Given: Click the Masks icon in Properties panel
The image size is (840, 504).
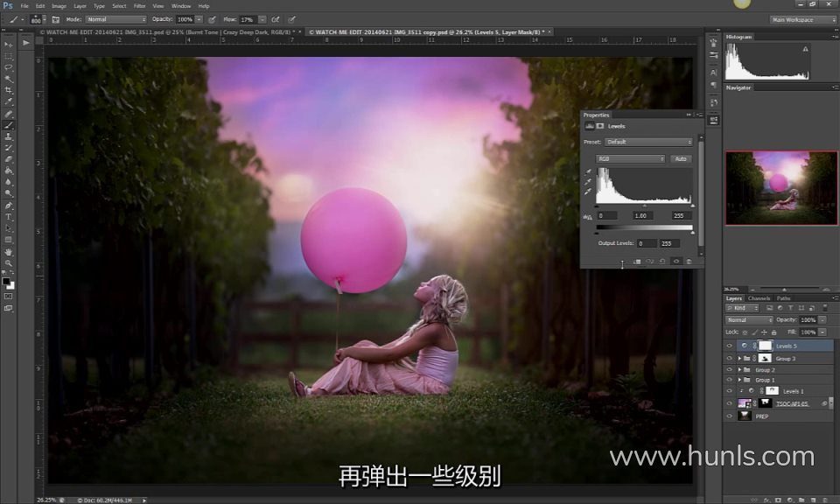Looking at the screenshot, I should [x=600, y=126].
